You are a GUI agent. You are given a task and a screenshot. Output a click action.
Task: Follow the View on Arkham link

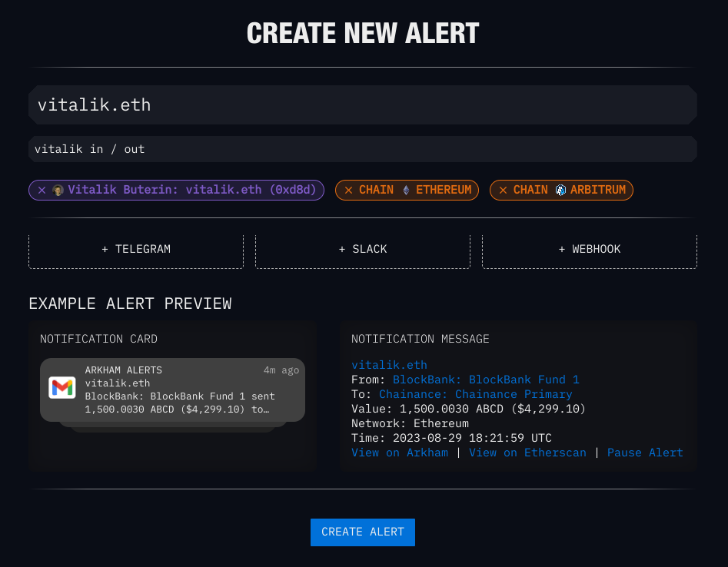400,453
